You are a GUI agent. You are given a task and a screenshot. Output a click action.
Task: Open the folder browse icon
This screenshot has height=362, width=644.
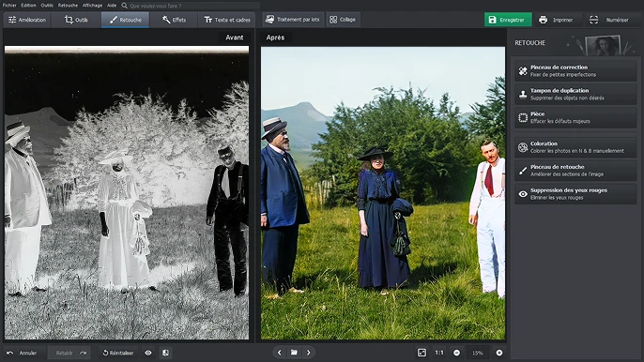pos(294,352)
